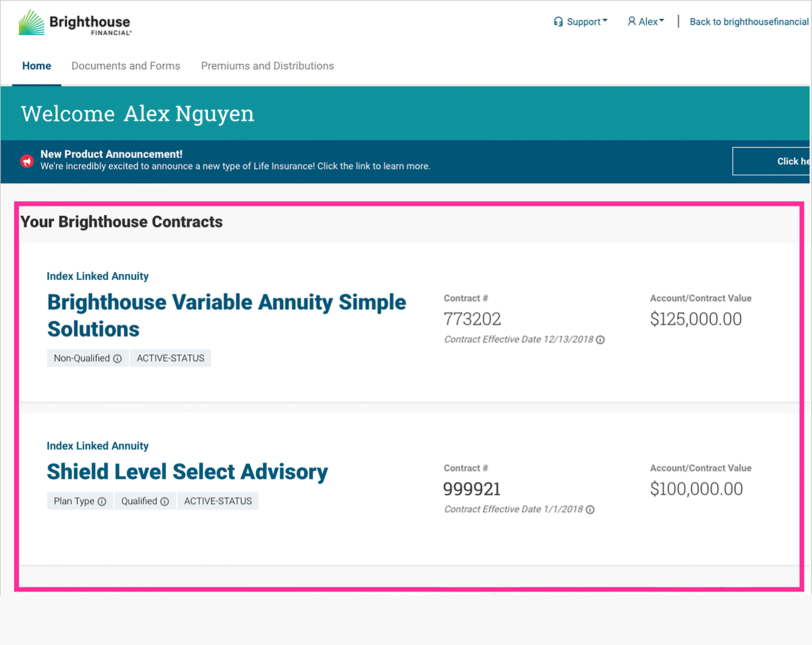Open the Documents and Forms tab
The image size is (812, 645).
126,66
